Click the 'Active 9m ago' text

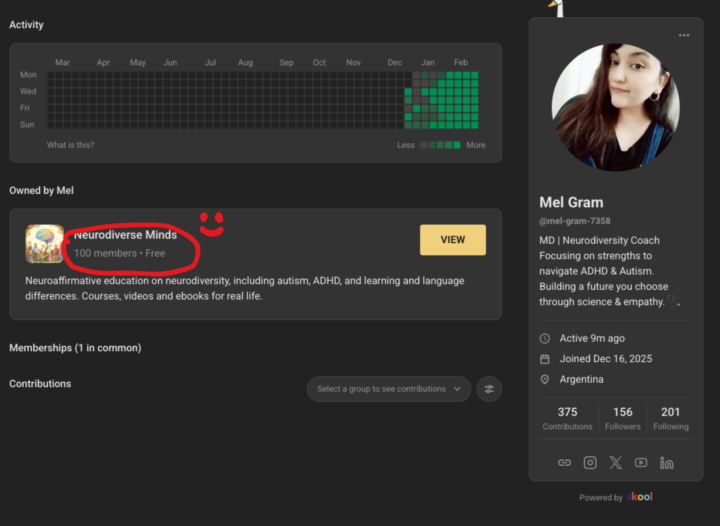tap(592, 339)
